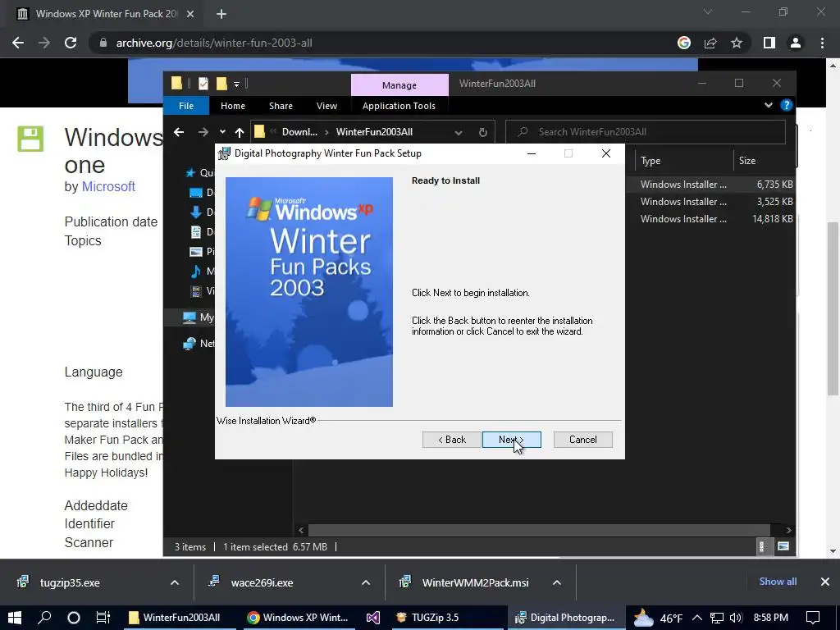Viewport: 840px width, 630px height.
Task: Click Explorer horizontal scrollbar
Action: (539, 530)
